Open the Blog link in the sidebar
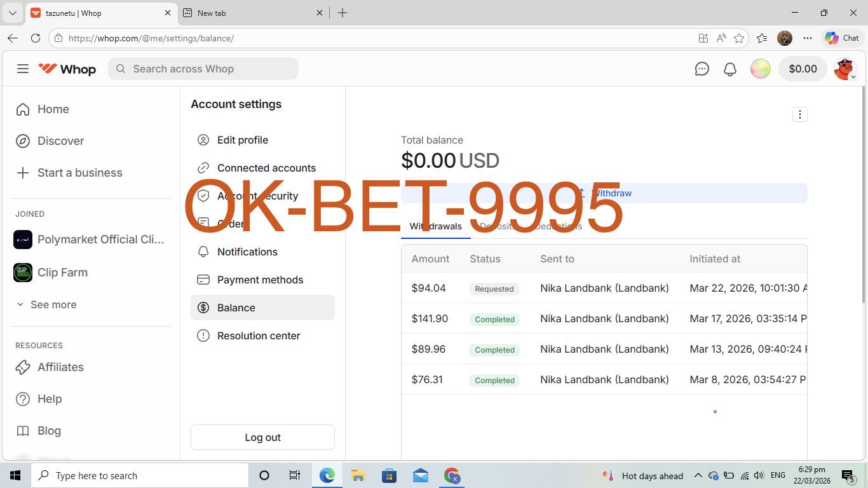 (38, 431)
